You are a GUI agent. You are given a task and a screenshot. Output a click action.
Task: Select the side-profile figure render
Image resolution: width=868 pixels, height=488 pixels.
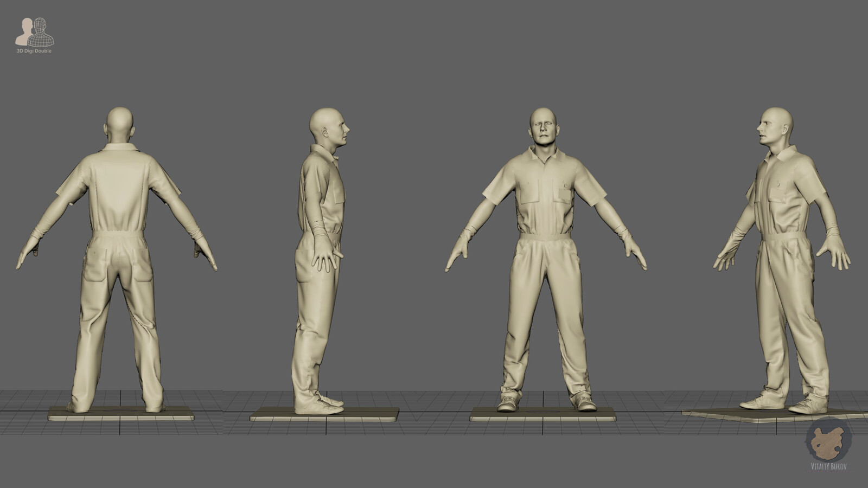[320, 261]
